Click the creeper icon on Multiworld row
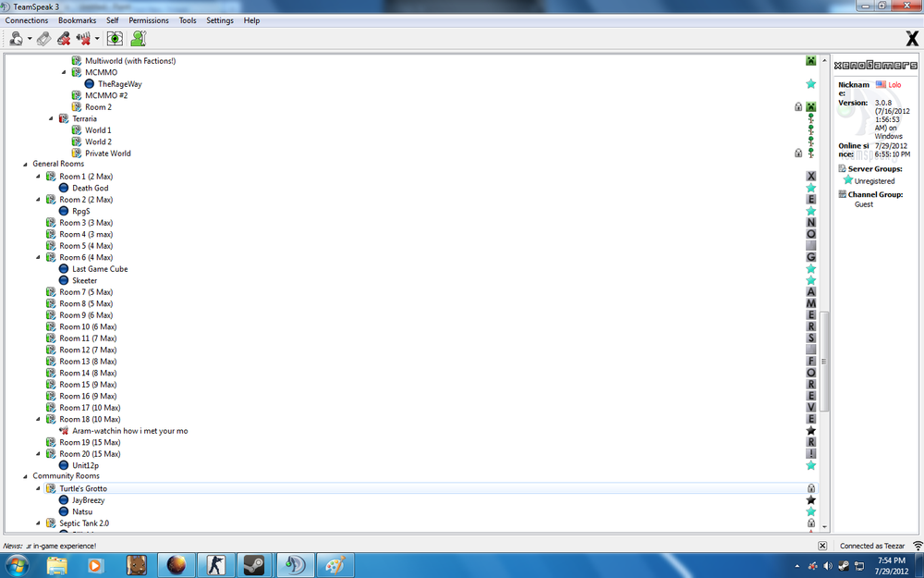The width and height of the screenshot is (924, 578). click(x=811, y=61)
